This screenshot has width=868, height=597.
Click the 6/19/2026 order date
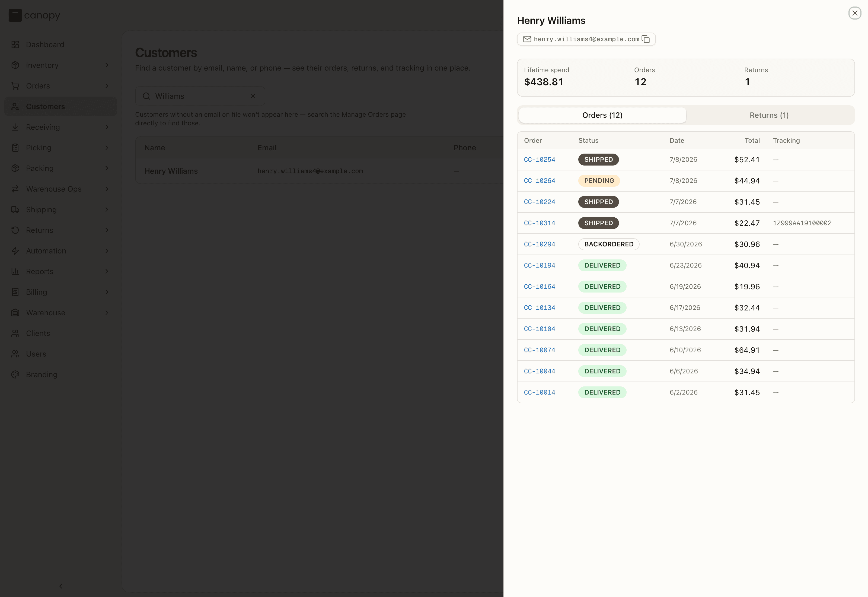click(685, 287)
